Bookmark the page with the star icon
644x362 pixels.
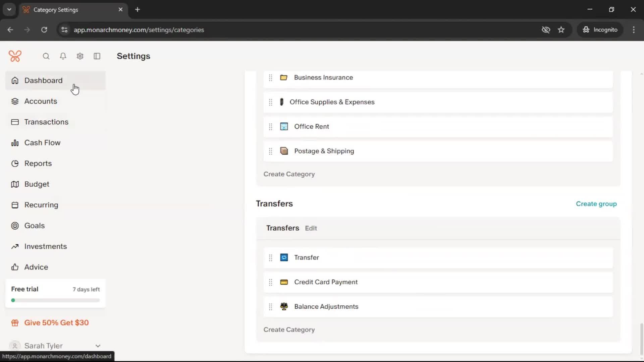(x=561, y=30)
